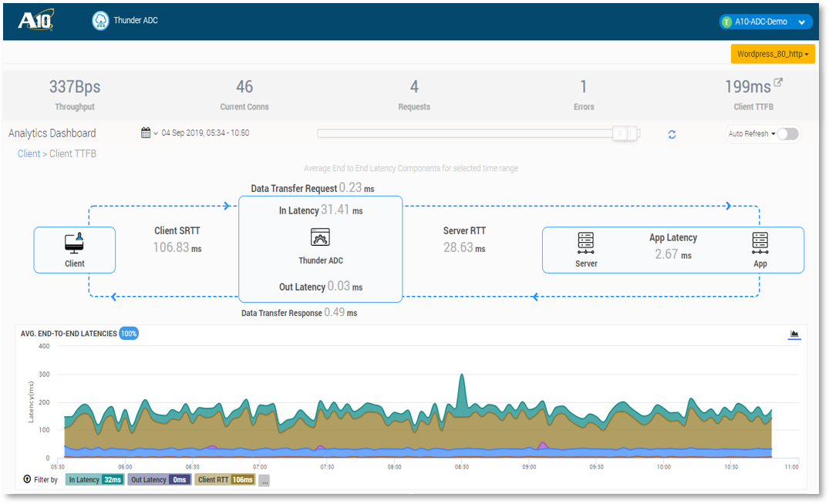The height and width of the screenshot is (504, 829).
Task: Click the Client TTFB breadcrumb text
Action: 72,153
